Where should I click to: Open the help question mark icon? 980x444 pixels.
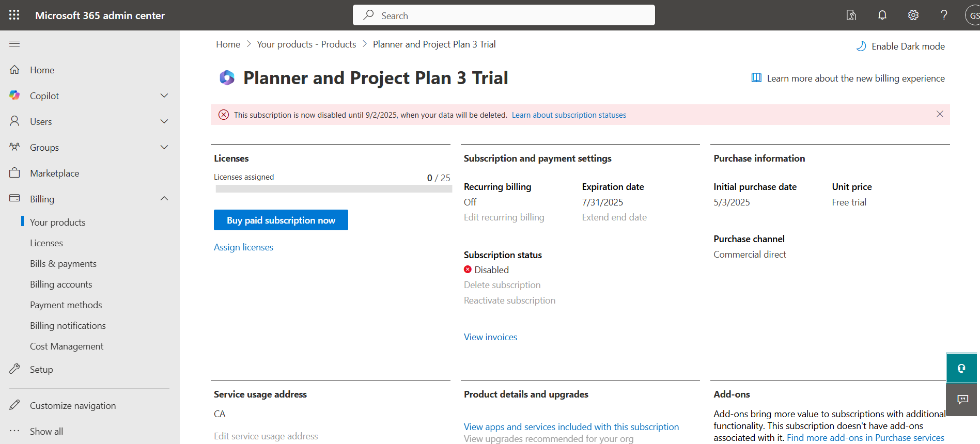pos(944,15)
